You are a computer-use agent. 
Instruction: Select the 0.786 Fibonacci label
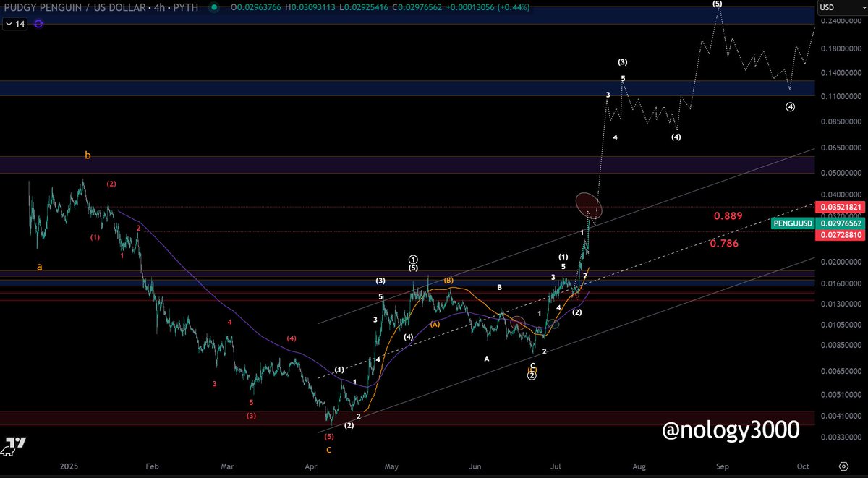(x=724, y=244)
